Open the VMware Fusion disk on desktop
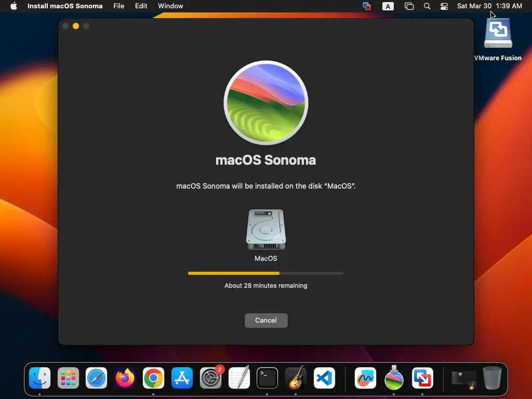Viewport: 532px width, 399px height. coord(498,33)
